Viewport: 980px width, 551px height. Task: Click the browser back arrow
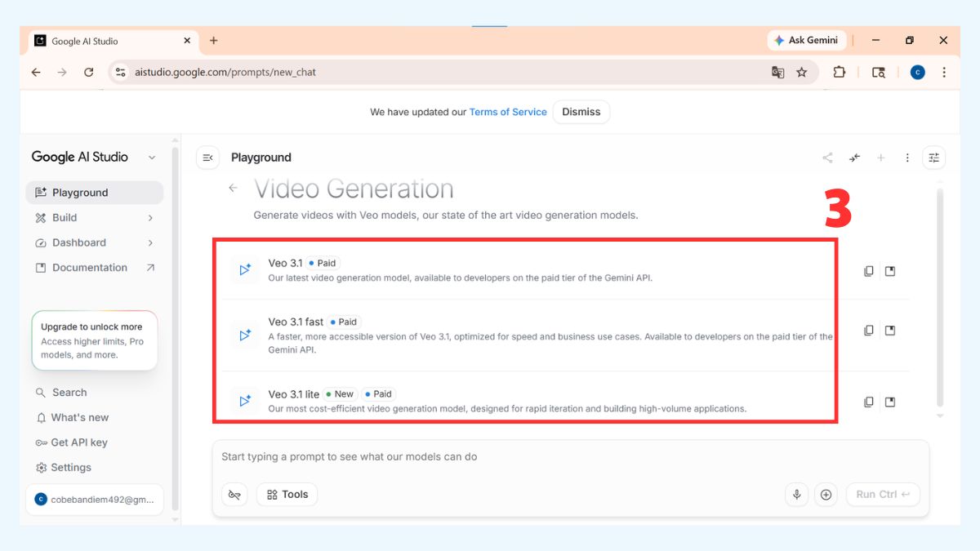coord(36,72)
